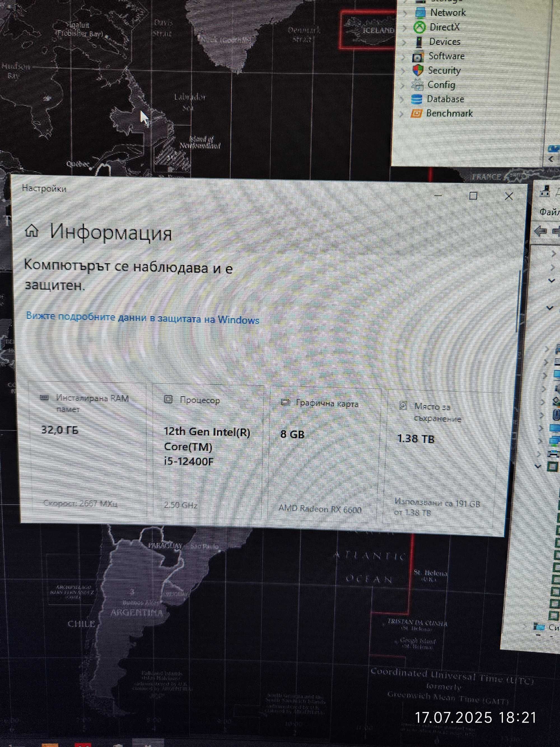This screenshot has width=560, height=747.
Task: Click the 1.38 TB storage value
Action: pyautogui.click(x=416, y=439)
